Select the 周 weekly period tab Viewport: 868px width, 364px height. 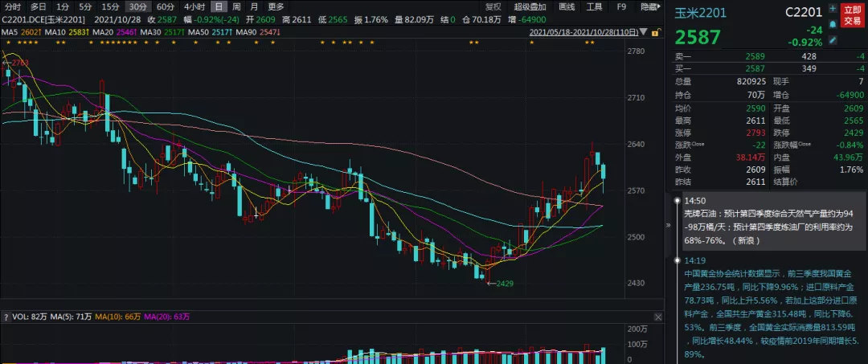(x=236, y=7)
